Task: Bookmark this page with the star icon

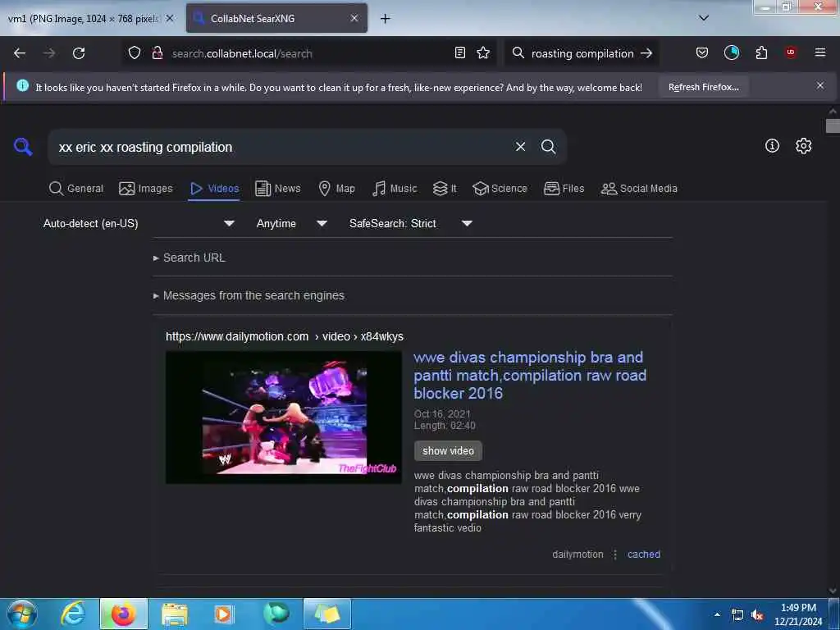Action: (483, 53)
